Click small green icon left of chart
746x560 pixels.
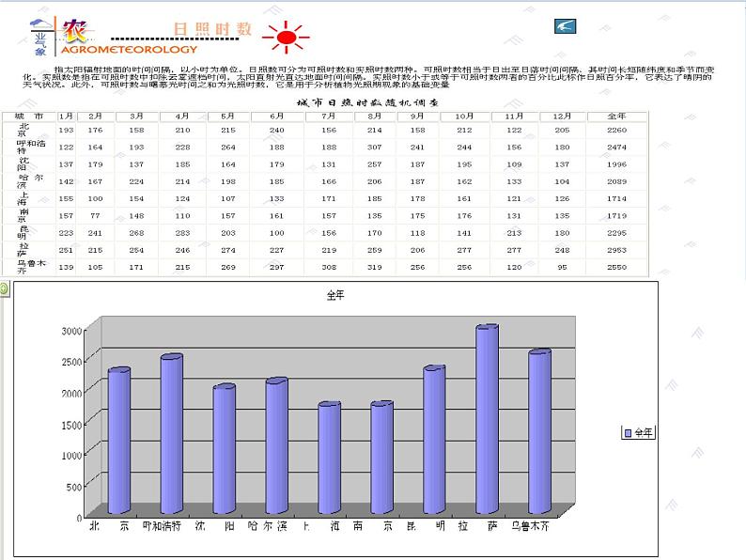[x=4, y=288]
